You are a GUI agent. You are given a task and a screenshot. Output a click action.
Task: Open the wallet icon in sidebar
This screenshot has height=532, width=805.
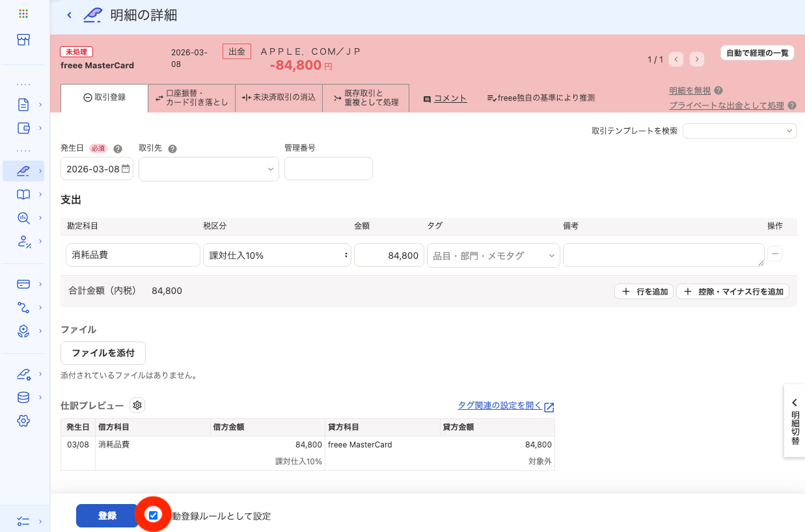[23, 128]
